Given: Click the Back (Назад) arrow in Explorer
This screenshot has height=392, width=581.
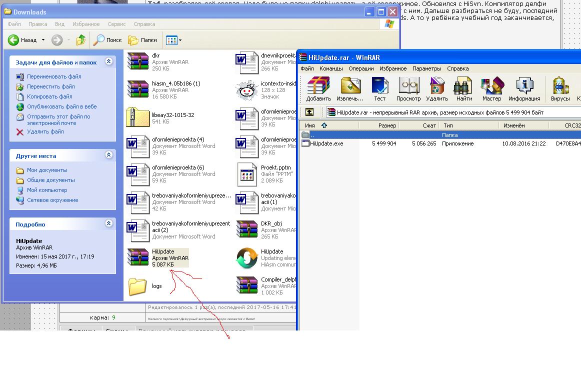Looking at the screenshot, I should click(13, 40).
